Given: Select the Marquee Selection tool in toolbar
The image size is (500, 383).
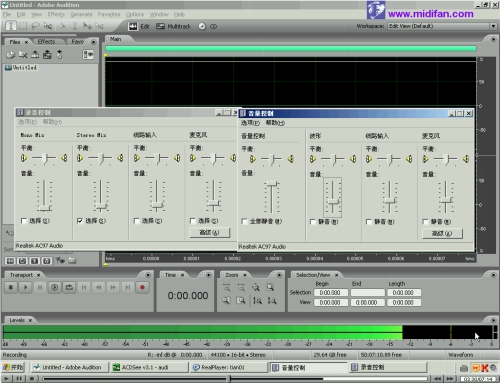Looking at the screenshot, I should [23, 26].
